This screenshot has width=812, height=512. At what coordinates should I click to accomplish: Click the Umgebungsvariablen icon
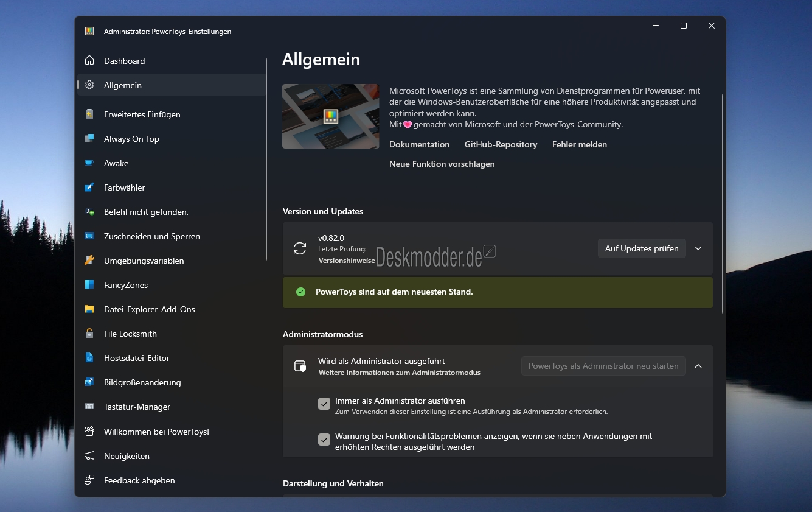click(x=89, y=261)
